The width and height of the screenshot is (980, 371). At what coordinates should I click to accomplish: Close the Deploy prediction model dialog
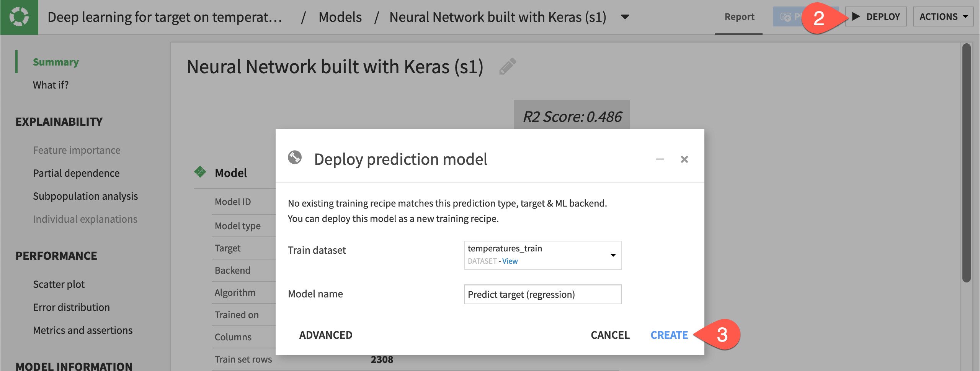tap(685, 159)
